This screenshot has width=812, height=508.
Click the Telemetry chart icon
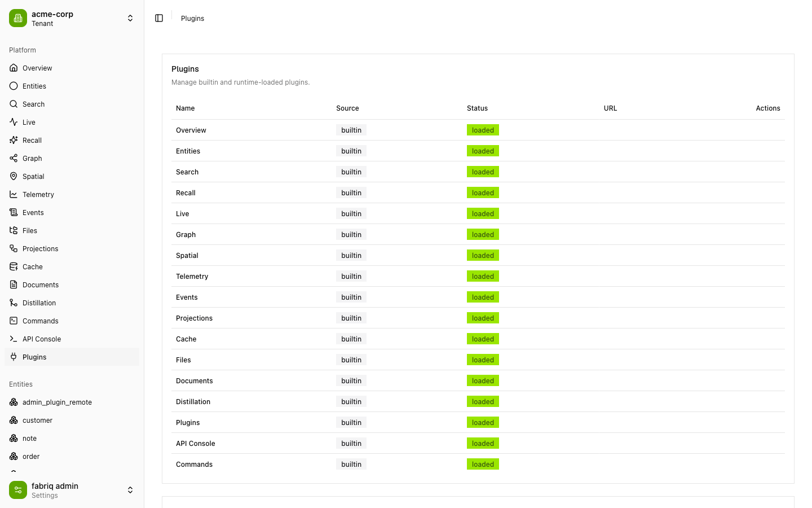pyautogui.click(x=14, y=194)
